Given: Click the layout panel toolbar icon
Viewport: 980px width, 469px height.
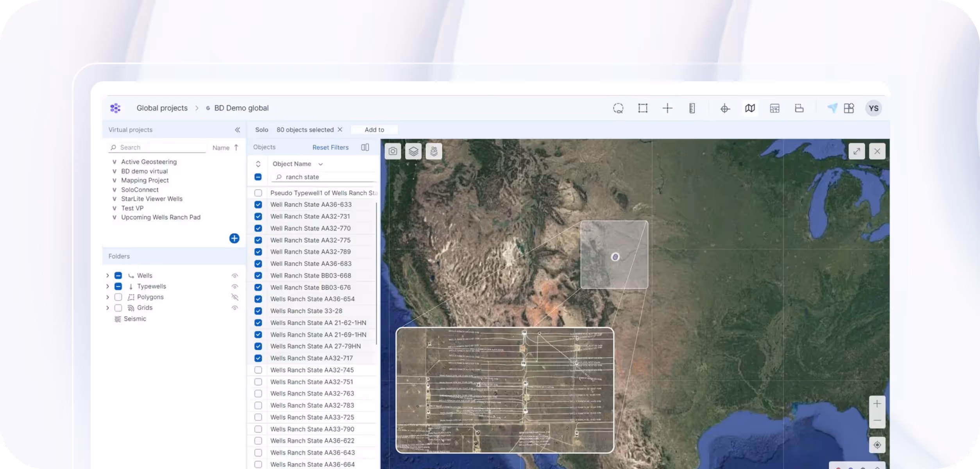Looking at the screenshot, I should (x=799, y=108).
